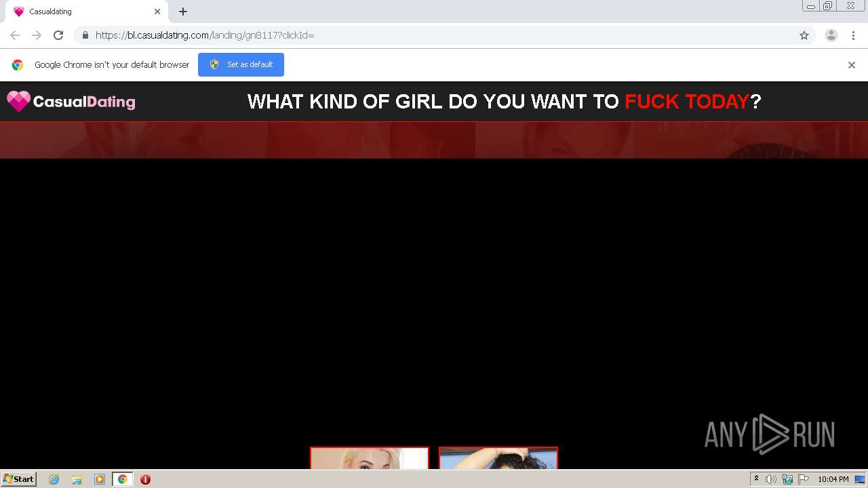
Task: Reload the page with the refresh icon
Action: (58, 35)
